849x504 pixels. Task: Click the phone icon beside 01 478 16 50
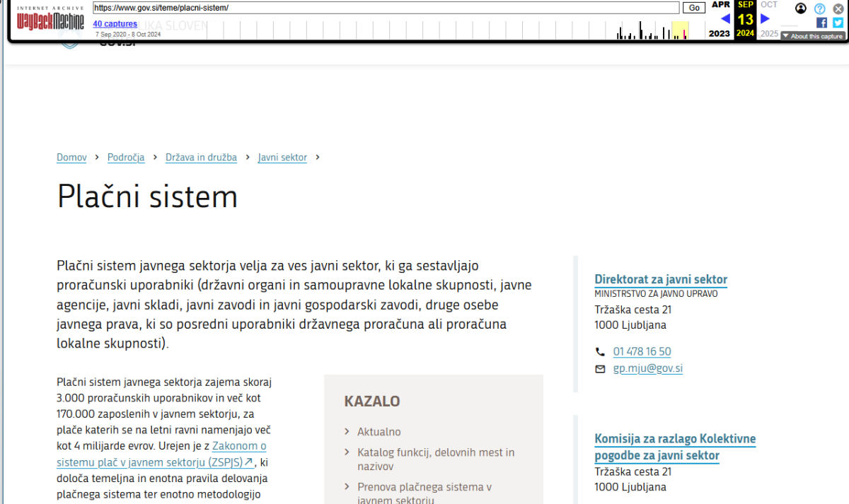600,351
